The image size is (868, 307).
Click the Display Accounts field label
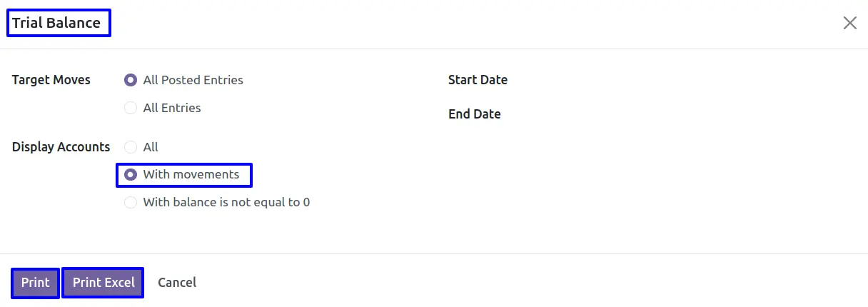pos(61,147)
